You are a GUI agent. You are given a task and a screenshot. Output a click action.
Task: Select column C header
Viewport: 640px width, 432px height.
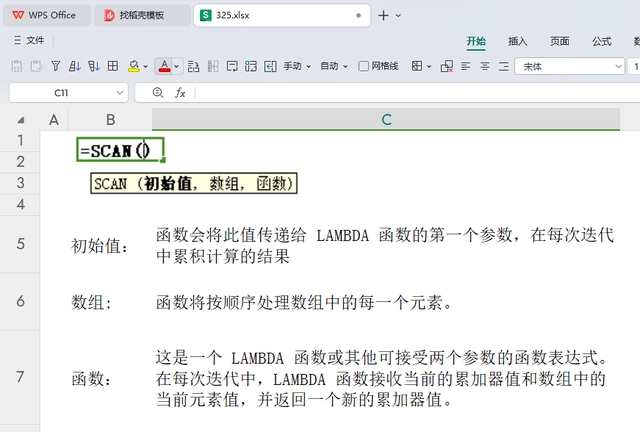pyautogui.click(x=386, y=120)
